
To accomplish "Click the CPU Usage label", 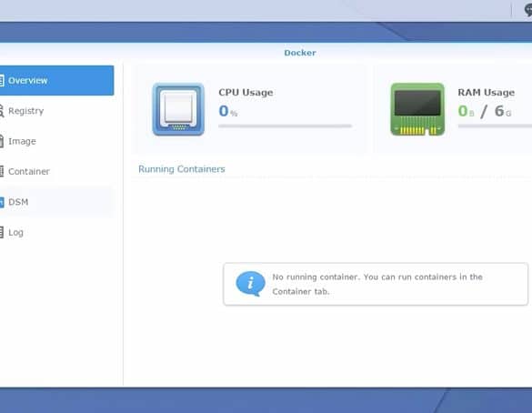I will coord(246,92).
